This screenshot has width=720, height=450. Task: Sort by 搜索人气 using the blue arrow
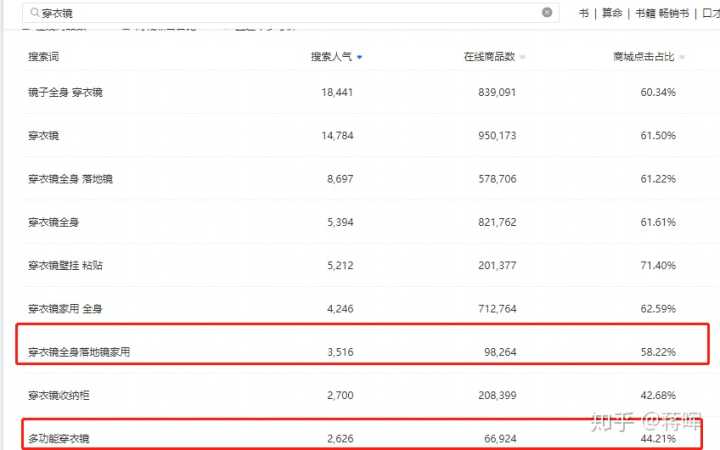coord(360,58)
